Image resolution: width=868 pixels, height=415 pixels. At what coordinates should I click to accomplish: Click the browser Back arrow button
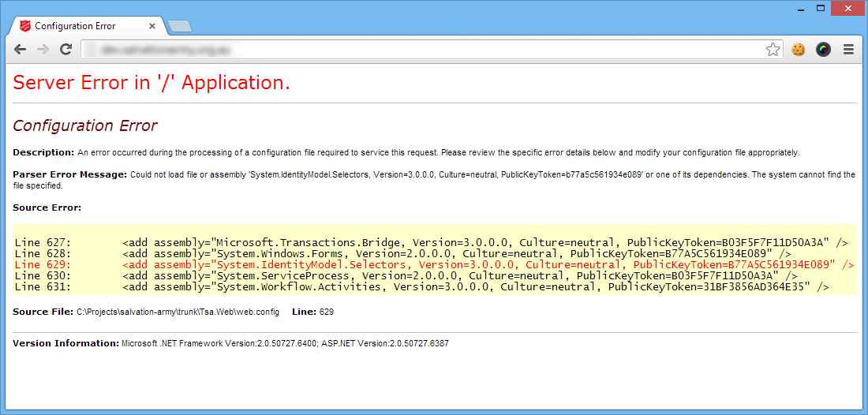(x=20, y=49)
